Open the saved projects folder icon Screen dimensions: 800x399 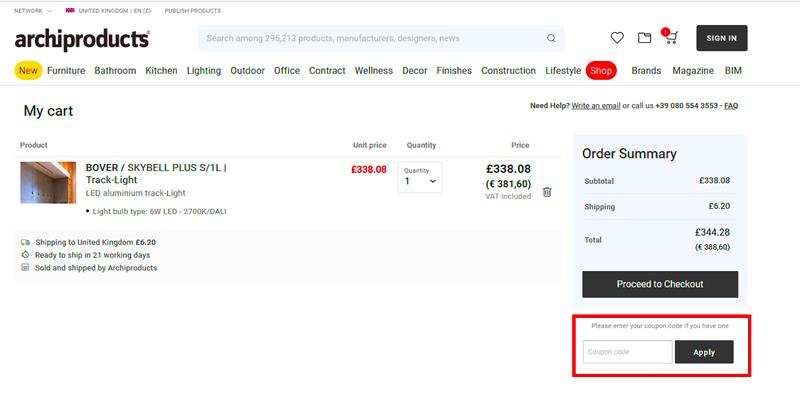(x=644, y=38)
